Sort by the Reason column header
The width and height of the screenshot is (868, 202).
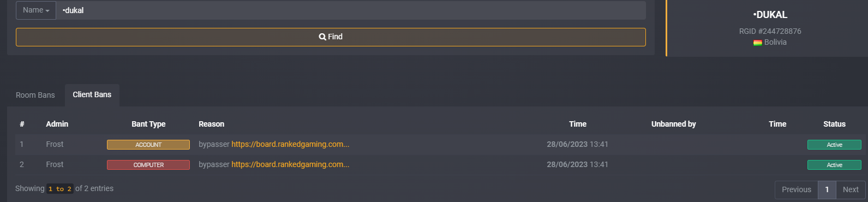[x=212, y=124]
